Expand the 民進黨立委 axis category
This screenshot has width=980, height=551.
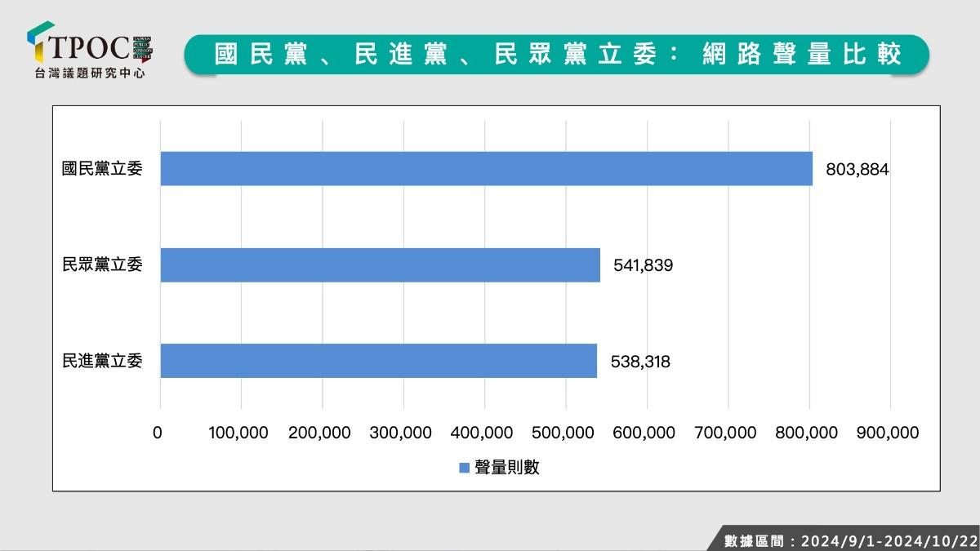tap(100, 359)
